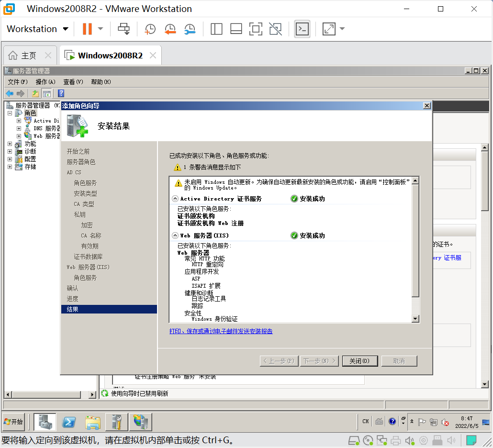This screenshot has width=493, height=448.
Task: Click the CH language indicator
Action: (x=365, y=421)
